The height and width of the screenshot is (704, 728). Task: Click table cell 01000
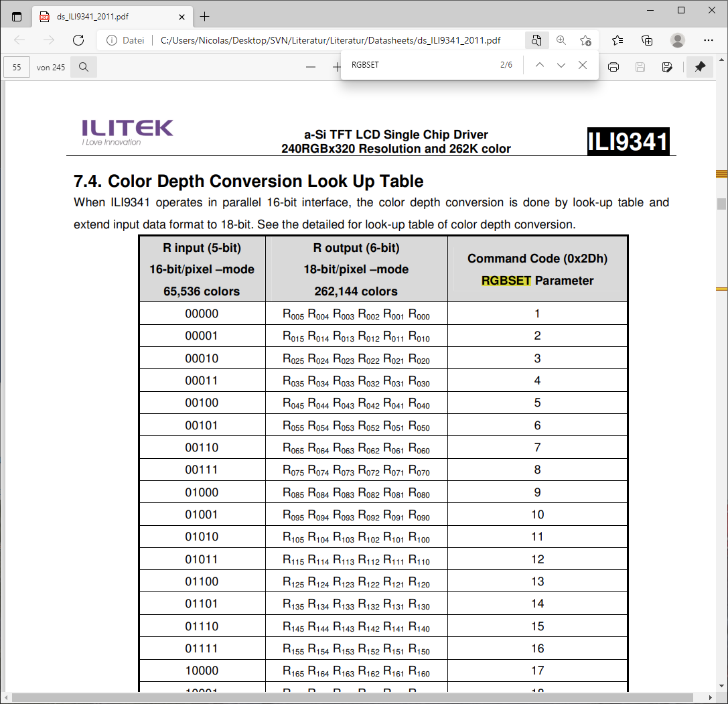[x=202, y=492]
